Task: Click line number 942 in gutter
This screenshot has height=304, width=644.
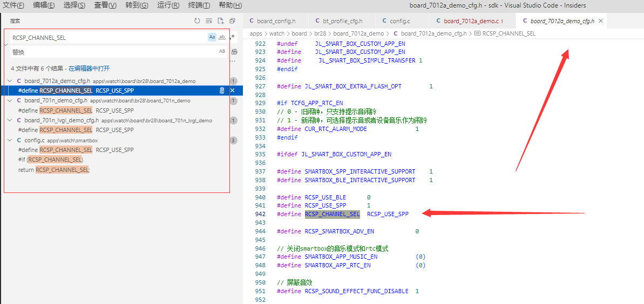Action: 260,214
